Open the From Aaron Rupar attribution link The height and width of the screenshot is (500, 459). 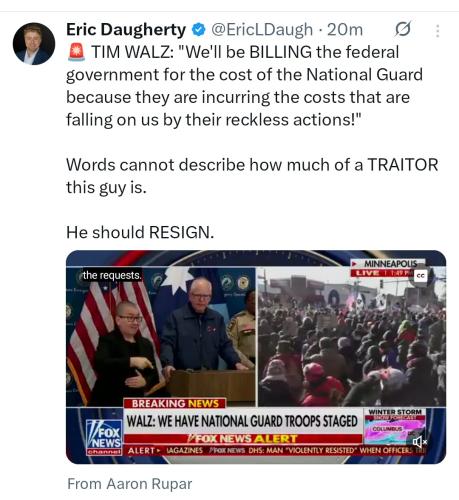coord(130,484)
